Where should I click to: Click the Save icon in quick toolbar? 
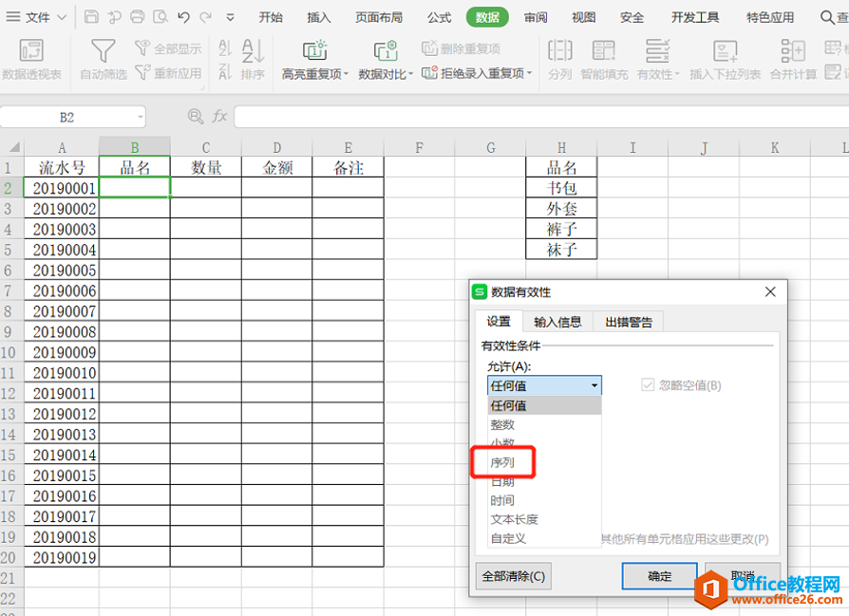(x=91, y=17)
